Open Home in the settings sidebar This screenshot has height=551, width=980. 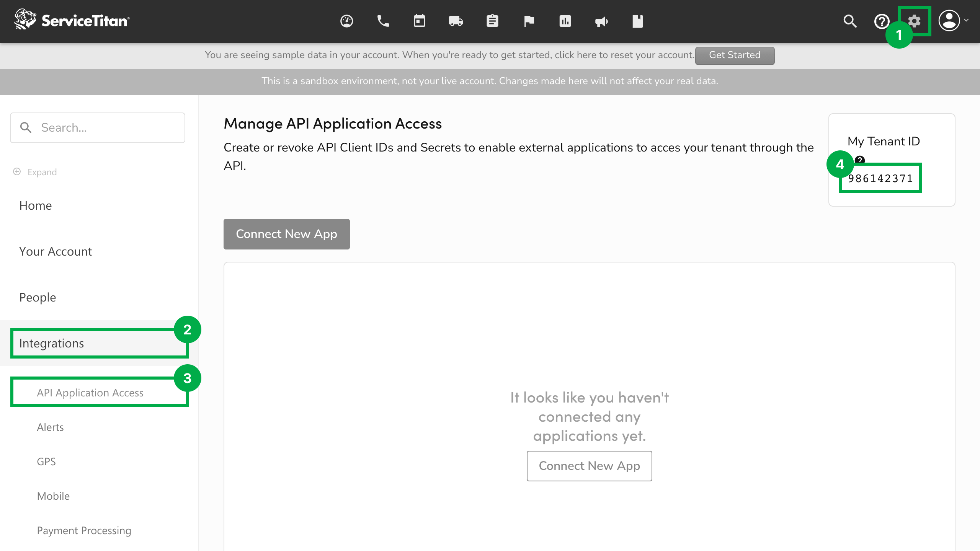36,205
